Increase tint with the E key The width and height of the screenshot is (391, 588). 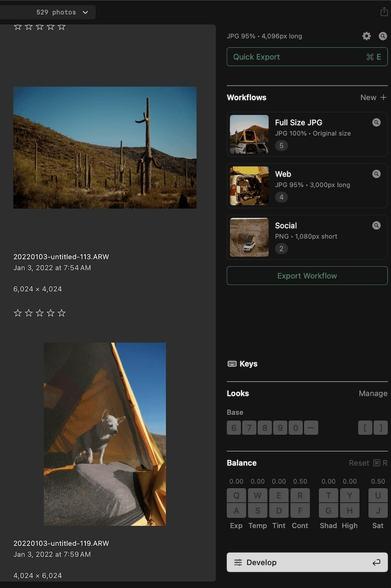(279, 495)
